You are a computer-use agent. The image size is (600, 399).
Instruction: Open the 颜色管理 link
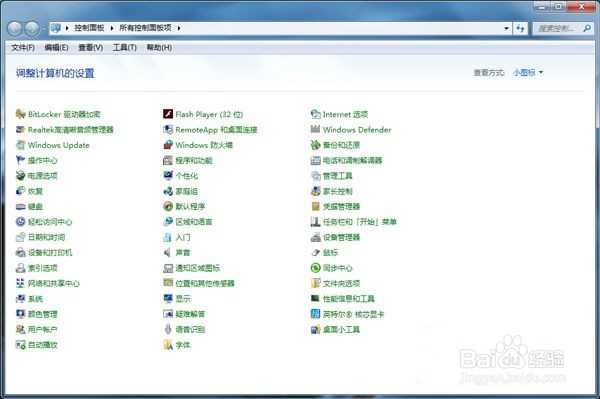pos(42,314)
